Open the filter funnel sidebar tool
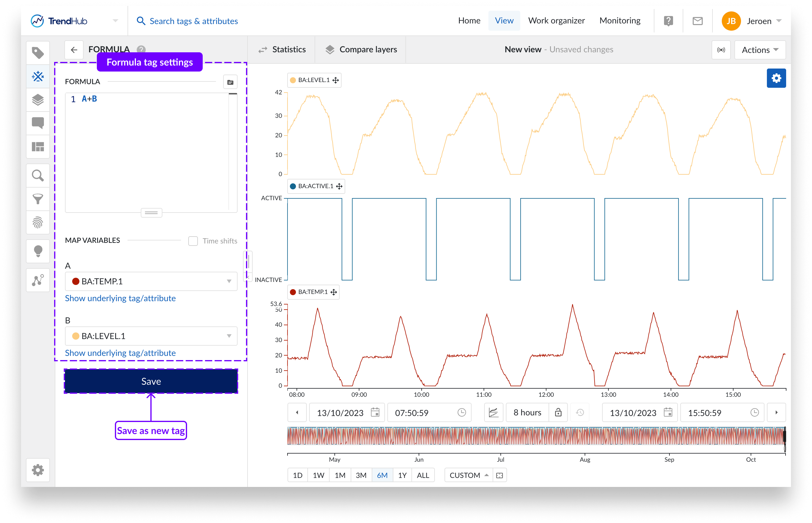Screen dimensions: 812x523 (38, 199)
